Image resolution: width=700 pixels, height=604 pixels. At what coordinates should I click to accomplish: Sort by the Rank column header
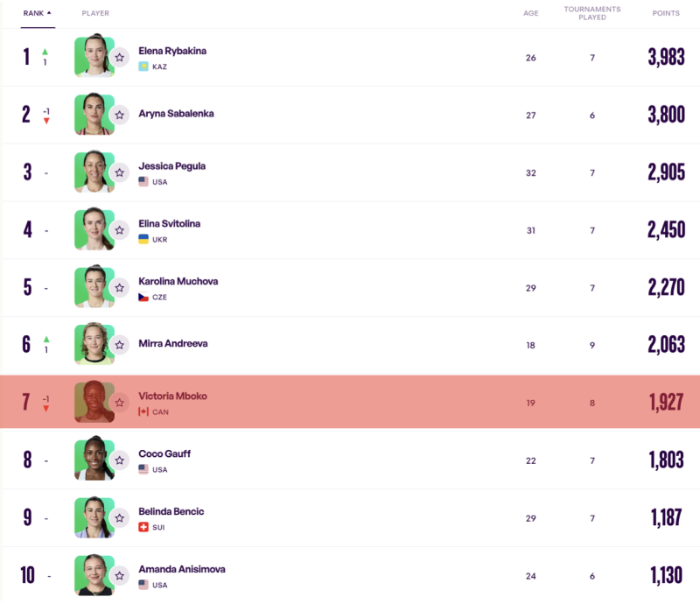(37, 13)
